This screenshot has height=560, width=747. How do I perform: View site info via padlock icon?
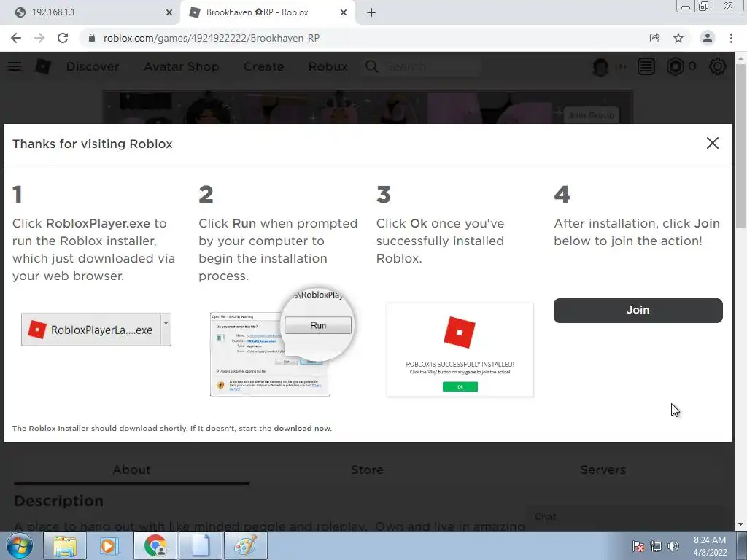pyautogui.click(x=92, y=38)
